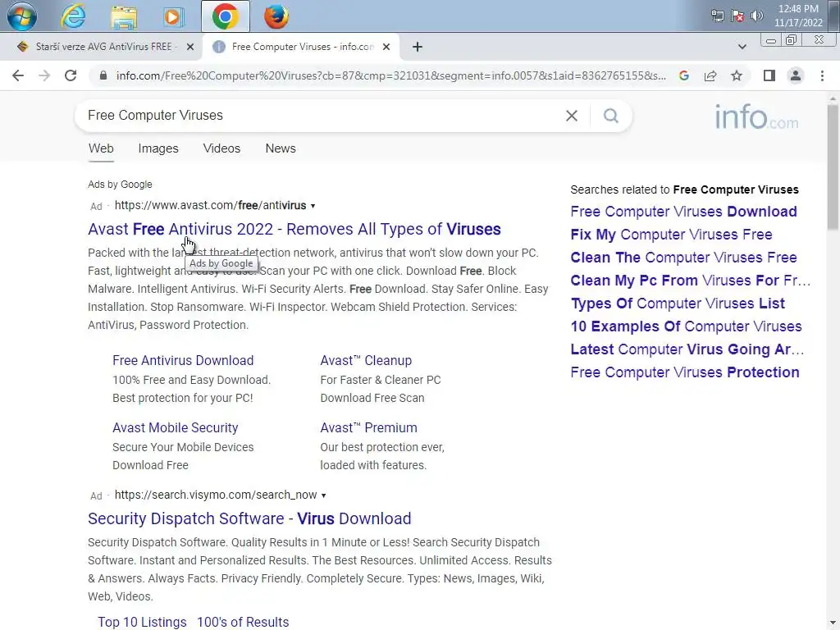Focus the info.com address bar URL

click(x=391, y=75)
